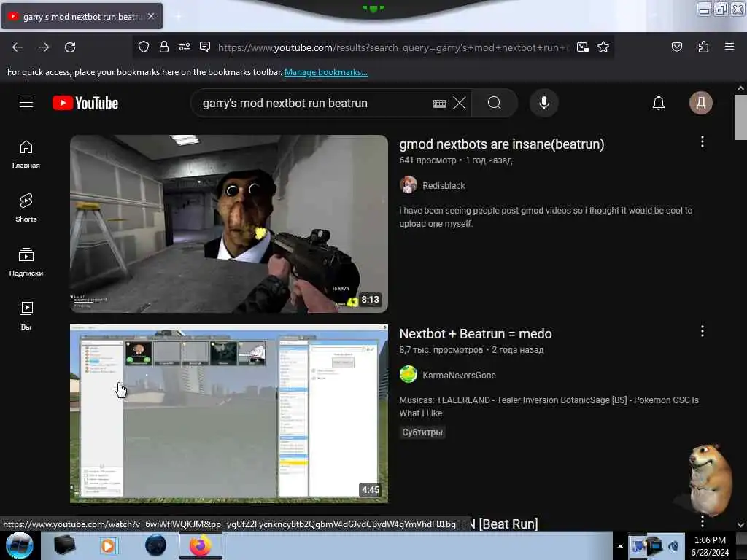
Task: Select the garry's mod nextbot run tab
Action: tap(81, 17)
